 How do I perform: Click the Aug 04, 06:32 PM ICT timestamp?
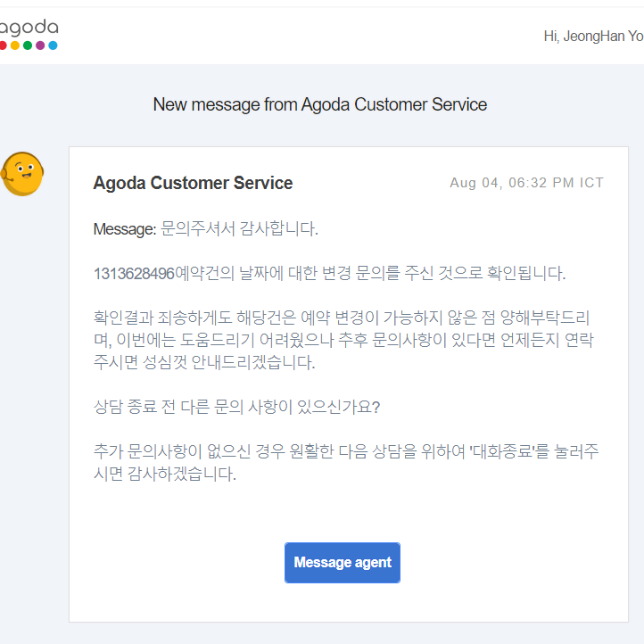click(x=527, y=182)
